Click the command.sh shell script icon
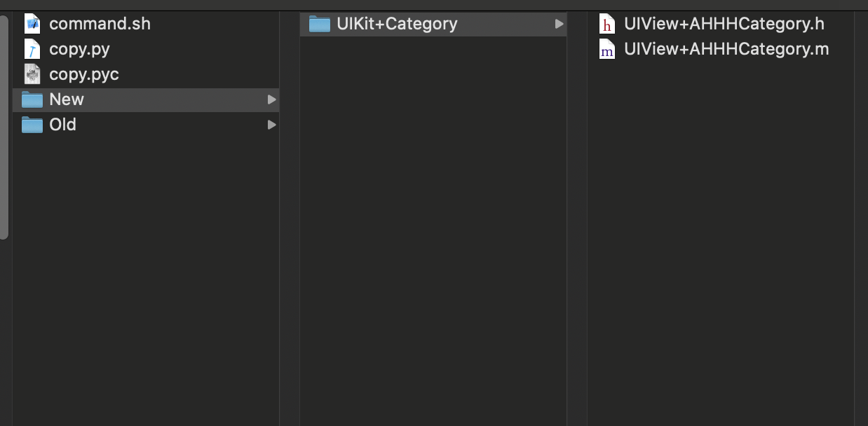The height and width of the screenshot is (426, 868). (x=32, y=24)
